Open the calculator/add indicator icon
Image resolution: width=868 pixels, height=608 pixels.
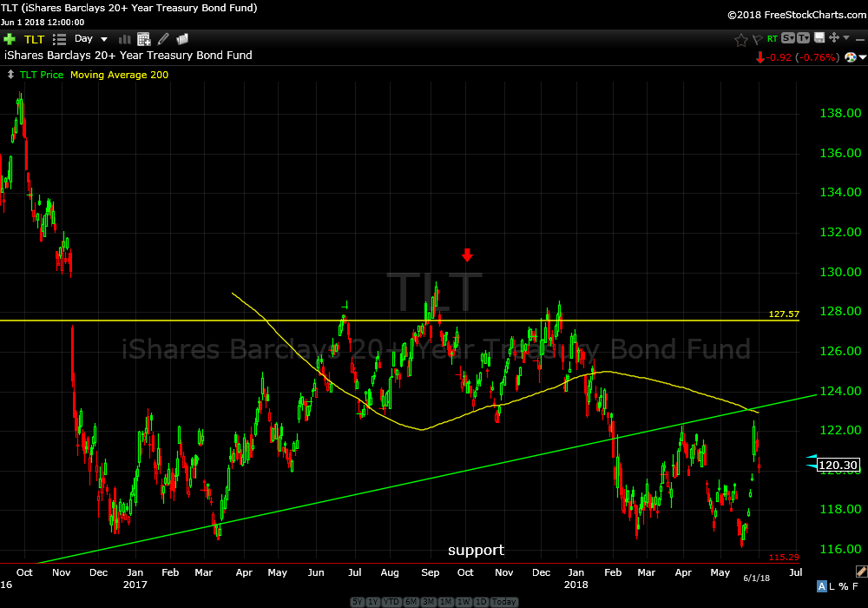point(143,39)
